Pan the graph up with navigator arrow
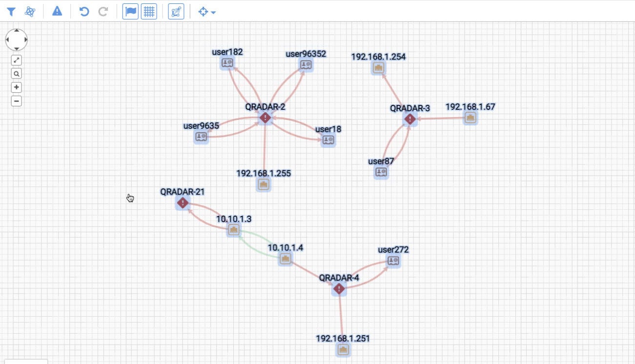This screenshot has height=364, width=635. 17,31
